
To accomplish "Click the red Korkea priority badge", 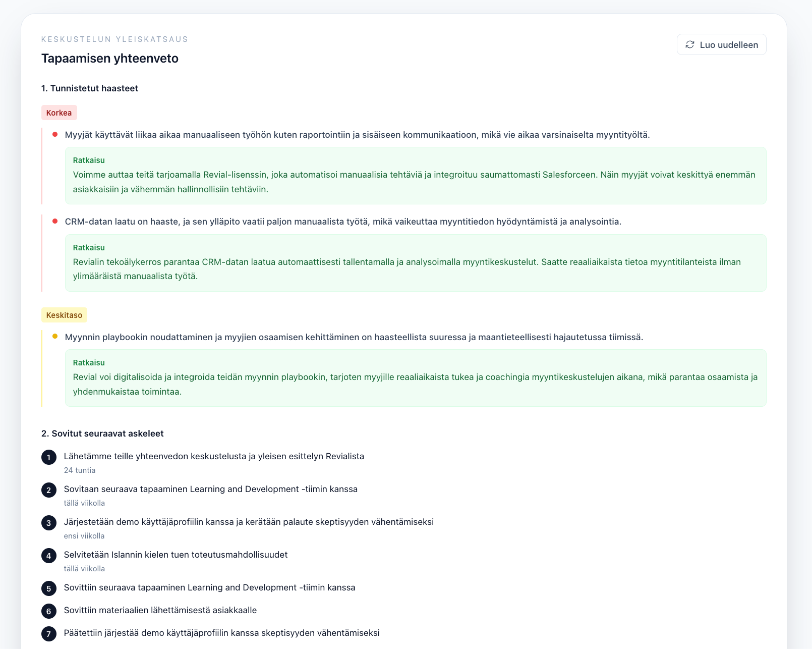I will point(59,113).
